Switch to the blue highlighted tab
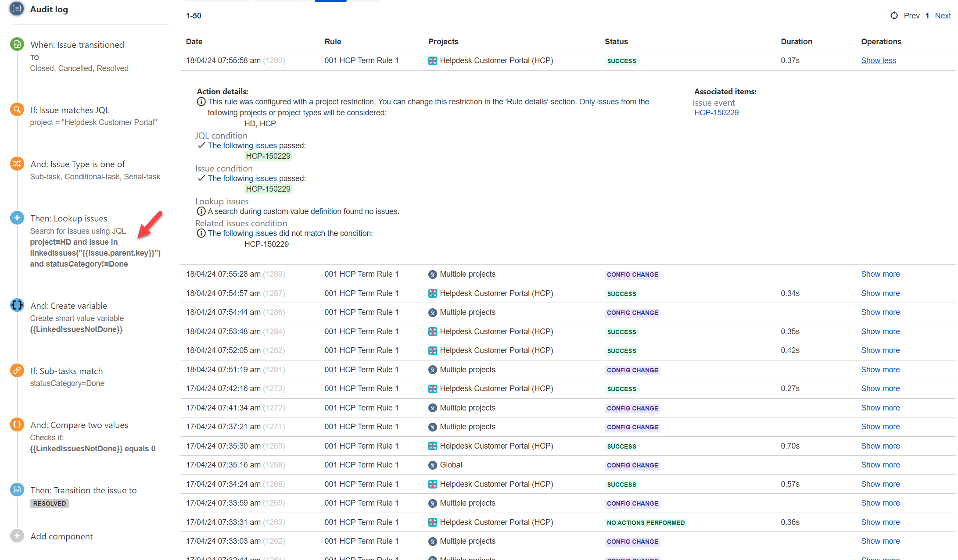Viewport: 958px width, 560px height. 330,1
